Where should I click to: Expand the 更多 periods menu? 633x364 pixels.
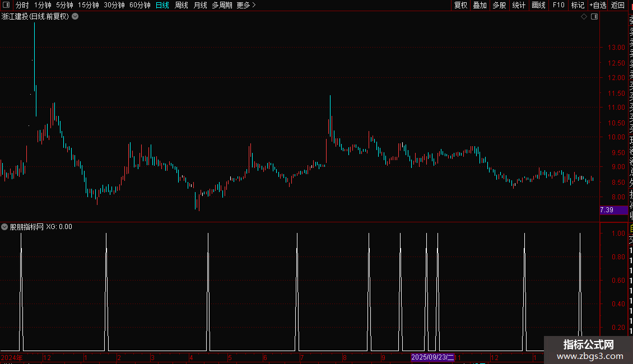click(x=246, y=5)
